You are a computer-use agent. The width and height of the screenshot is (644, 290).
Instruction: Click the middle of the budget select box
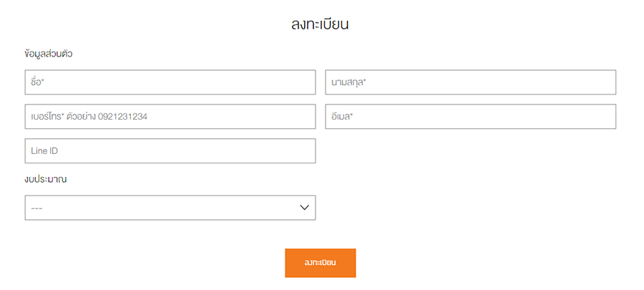170,208
